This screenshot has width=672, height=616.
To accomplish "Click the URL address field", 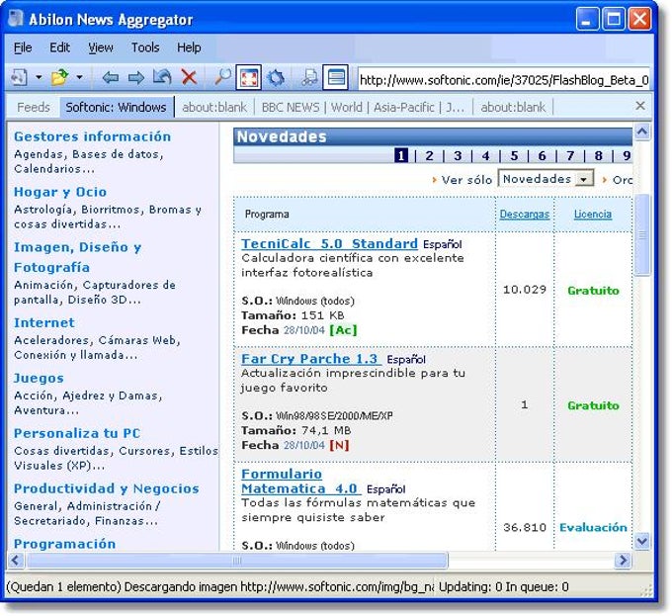I will coord(504,80).
